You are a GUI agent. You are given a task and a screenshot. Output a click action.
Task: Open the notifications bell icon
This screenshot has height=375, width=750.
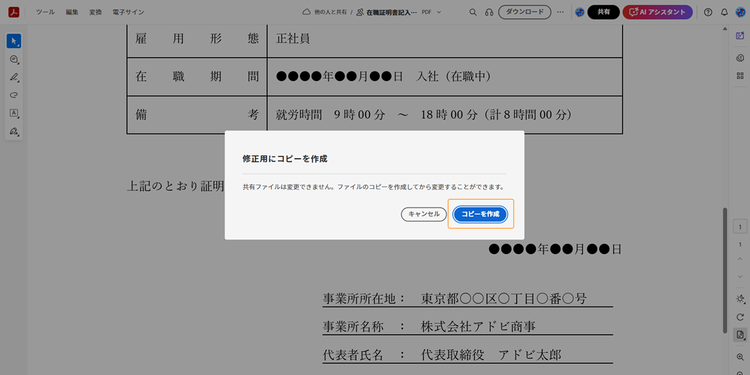(725, 12)
